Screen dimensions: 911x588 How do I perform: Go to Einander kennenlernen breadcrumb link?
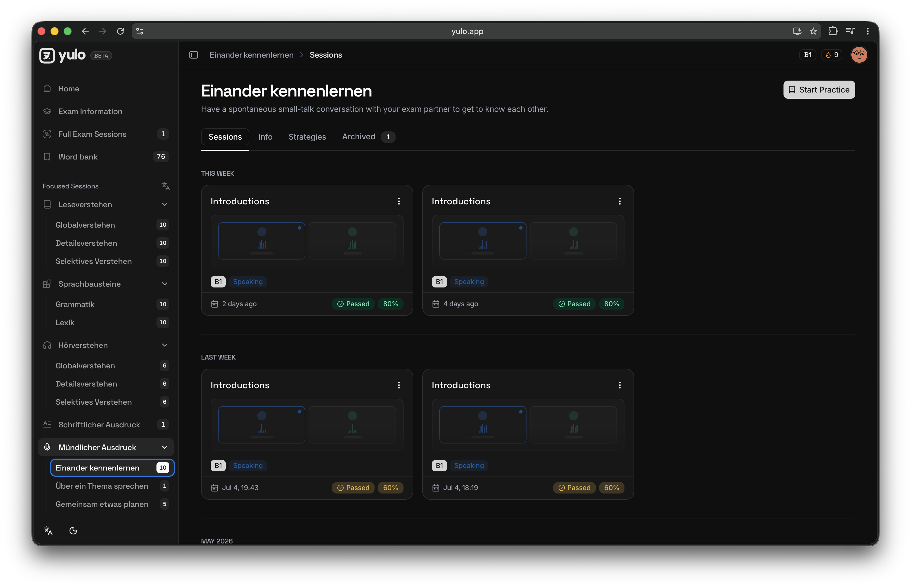[251, 54]
